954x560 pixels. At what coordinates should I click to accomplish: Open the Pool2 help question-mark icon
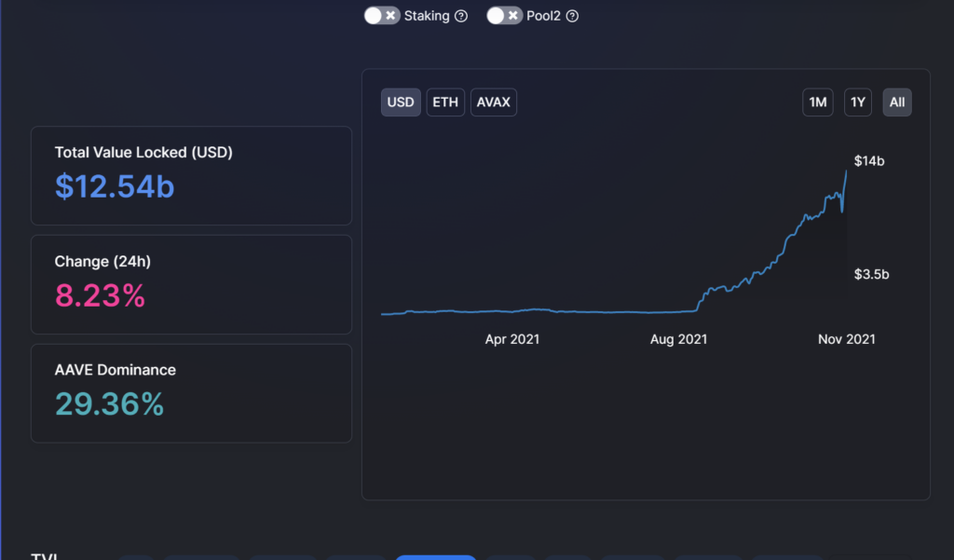coord(573,17)
